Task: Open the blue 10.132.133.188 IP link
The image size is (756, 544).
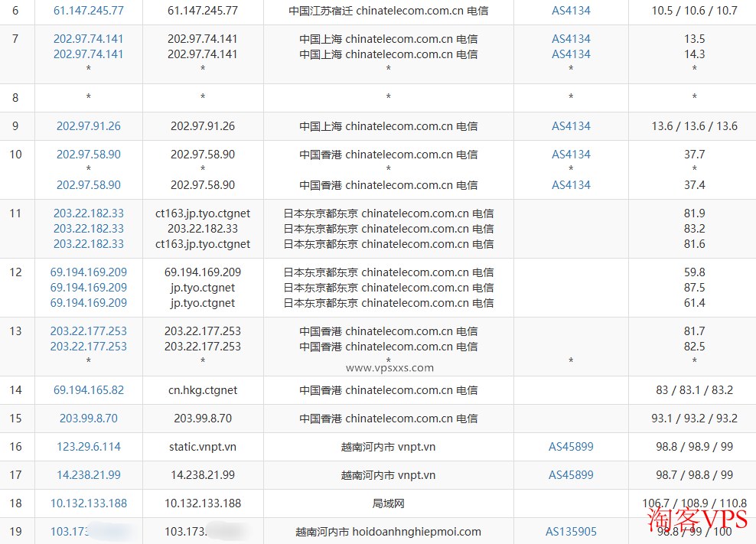Action: 89,503
